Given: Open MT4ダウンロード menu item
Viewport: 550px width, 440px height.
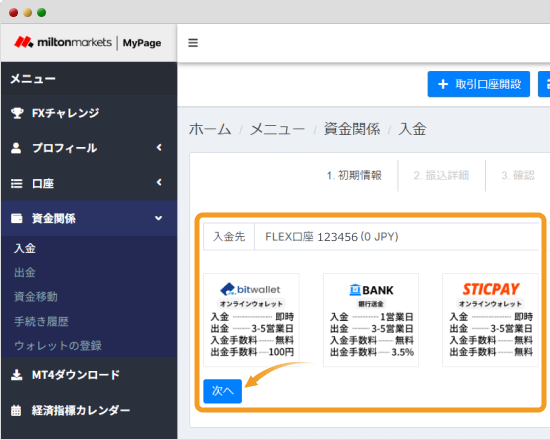Looking at the screenshot, I should 89,375.
